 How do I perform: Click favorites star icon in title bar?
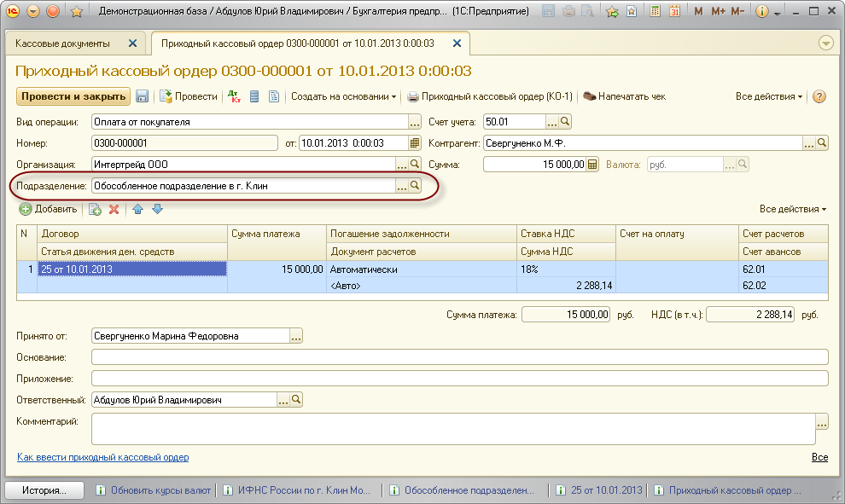coord(77,11)
